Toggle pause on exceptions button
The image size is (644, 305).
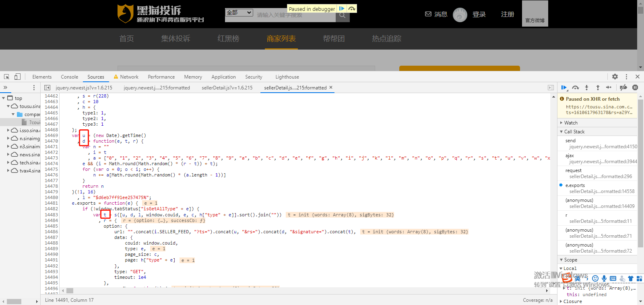635,87
